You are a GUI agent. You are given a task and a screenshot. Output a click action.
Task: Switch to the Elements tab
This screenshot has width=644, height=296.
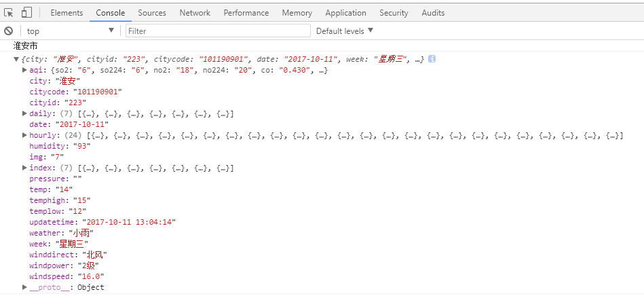pos(67,13)
